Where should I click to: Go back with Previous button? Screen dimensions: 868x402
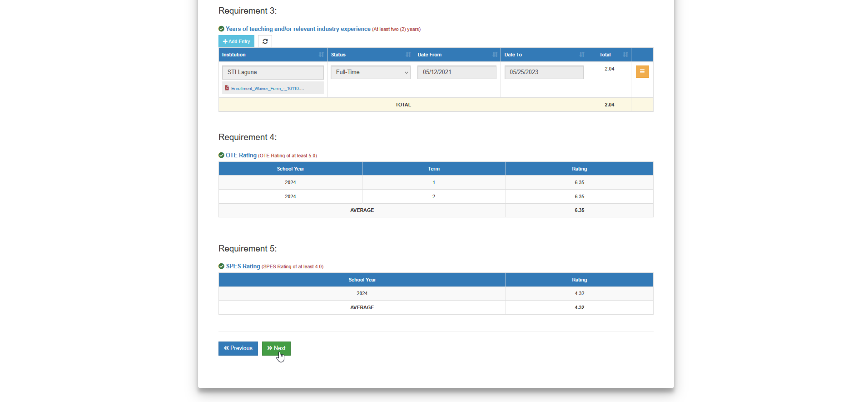coord(238,348)
